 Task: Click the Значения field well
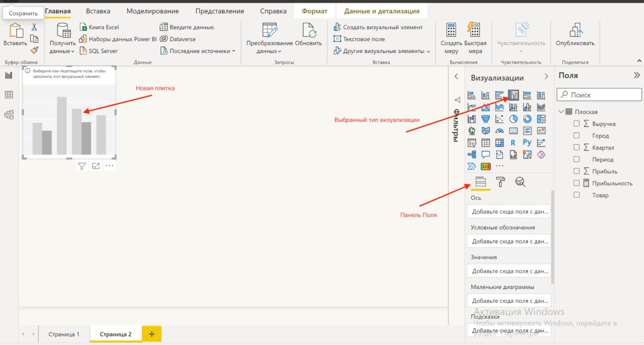tap(509, 271)
